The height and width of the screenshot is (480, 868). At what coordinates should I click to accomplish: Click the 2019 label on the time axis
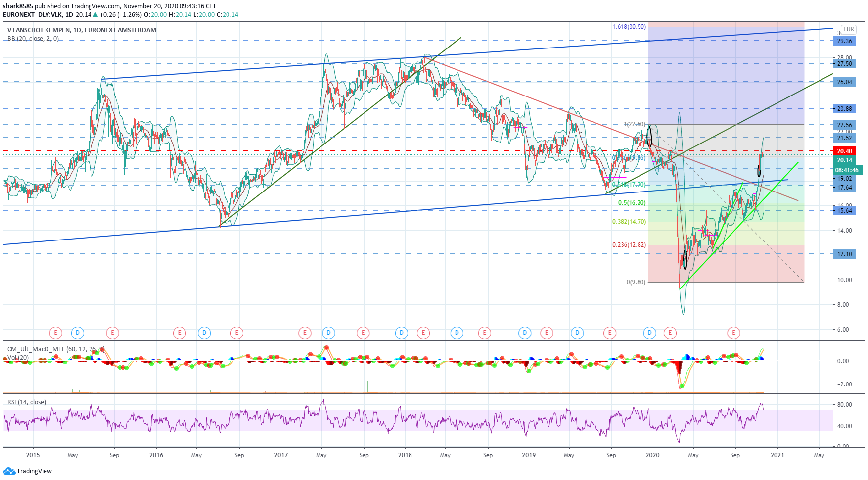click(529, 455)
